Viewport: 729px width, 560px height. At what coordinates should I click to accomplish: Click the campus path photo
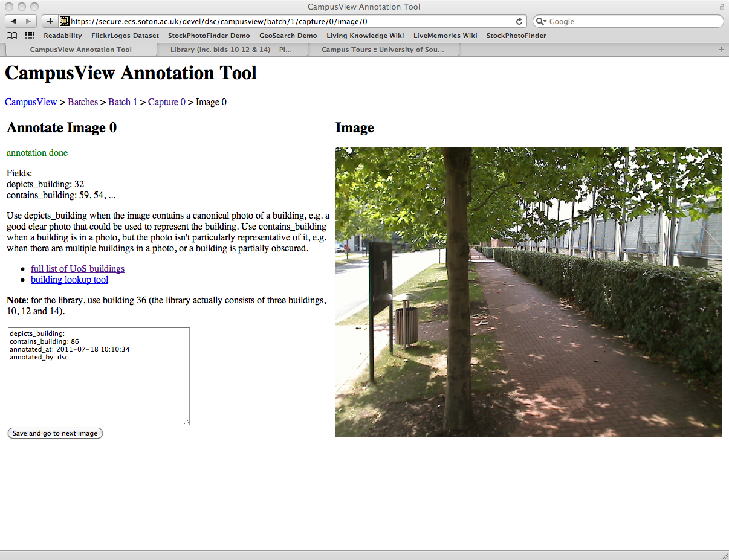(528, 292)
